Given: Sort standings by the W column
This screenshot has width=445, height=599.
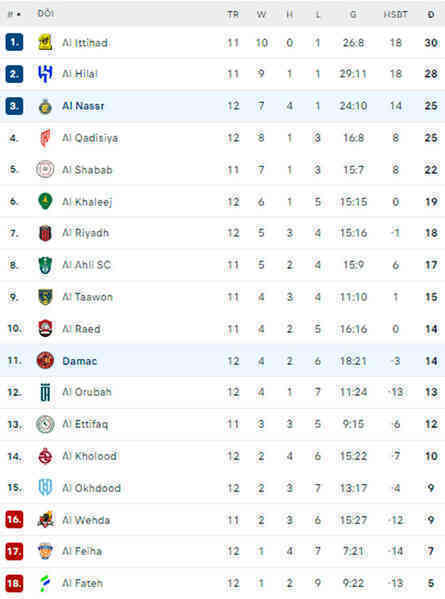Looking at the screenshot, I should pyautogui.click(x=261, y=15).
